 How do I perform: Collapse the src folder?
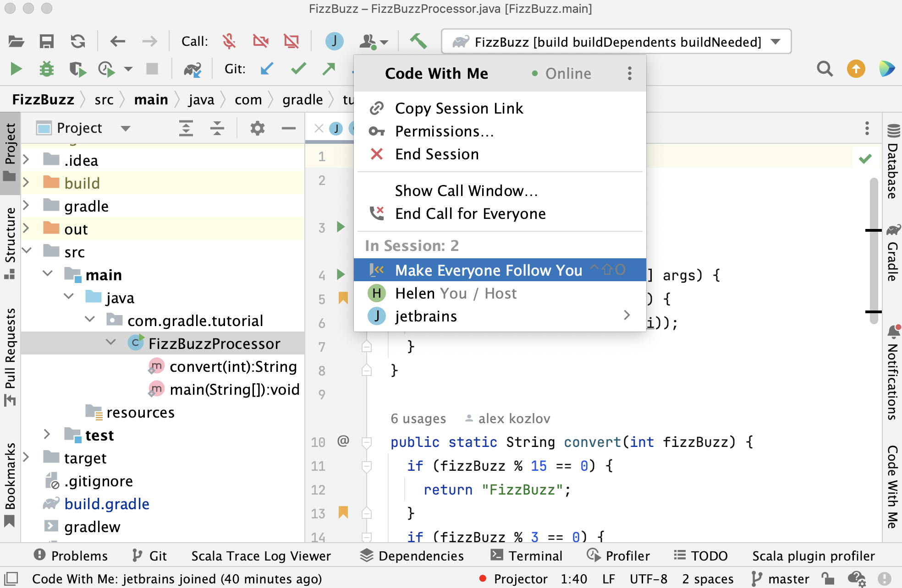pos(26,251)
